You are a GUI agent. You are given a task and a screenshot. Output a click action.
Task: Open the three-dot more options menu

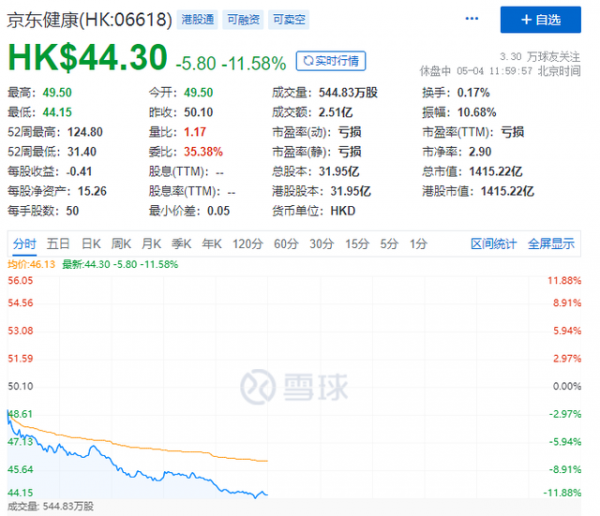click(471, 19)
